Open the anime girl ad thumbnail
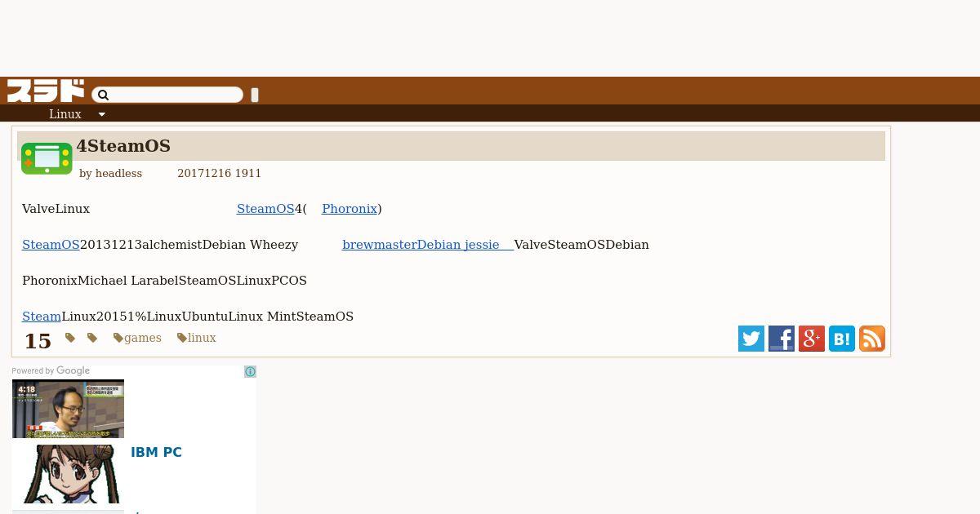 tap(68, 474)
